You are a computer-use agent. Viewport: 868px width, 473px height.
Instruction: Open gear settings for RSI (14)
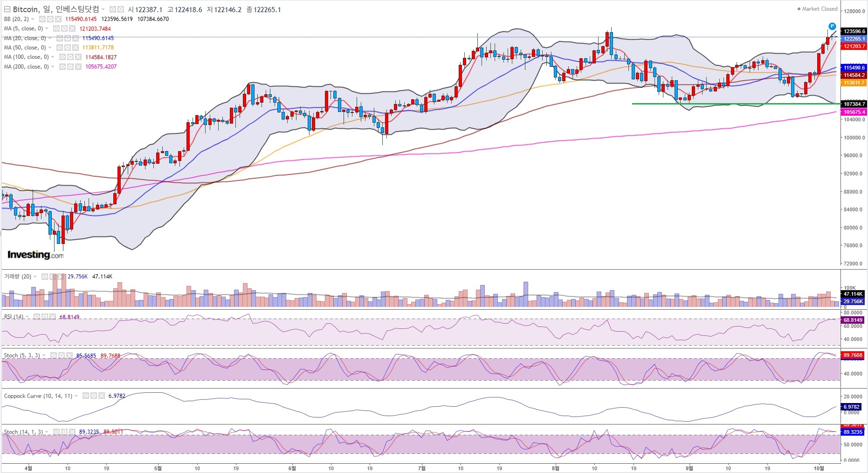pyautogui.click(x=44, y=317)
